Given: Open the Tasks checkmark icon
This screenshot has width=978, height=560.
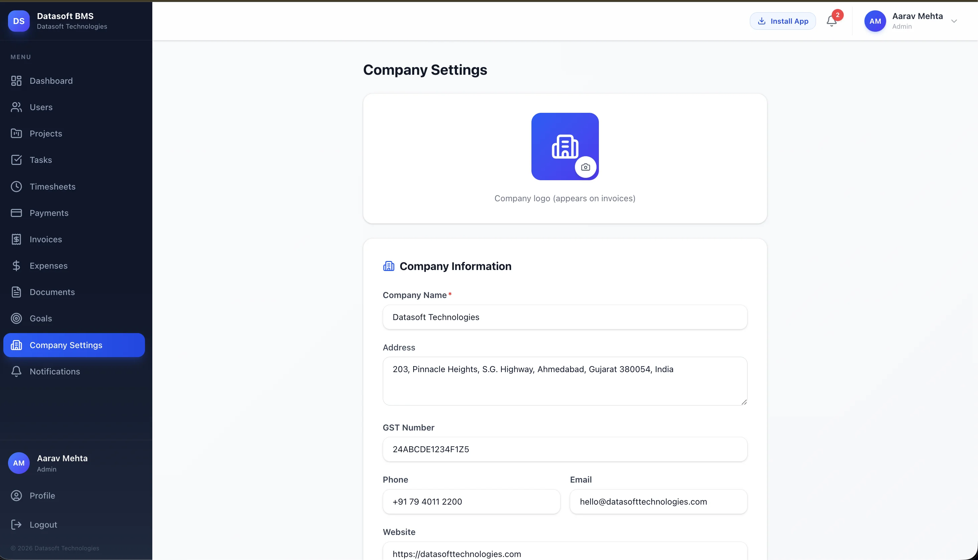Looking at the screenshot, I should pyautogui.click(x=16, y=160).
